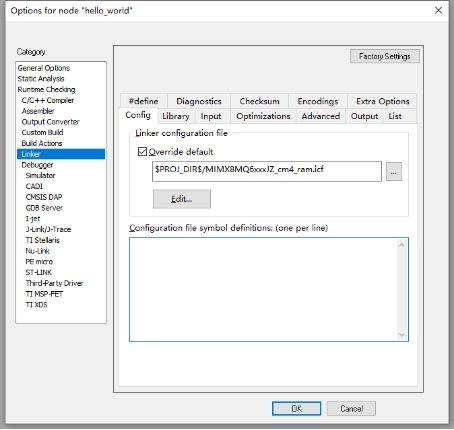Open the Optimizations tab

click(263, 116)
